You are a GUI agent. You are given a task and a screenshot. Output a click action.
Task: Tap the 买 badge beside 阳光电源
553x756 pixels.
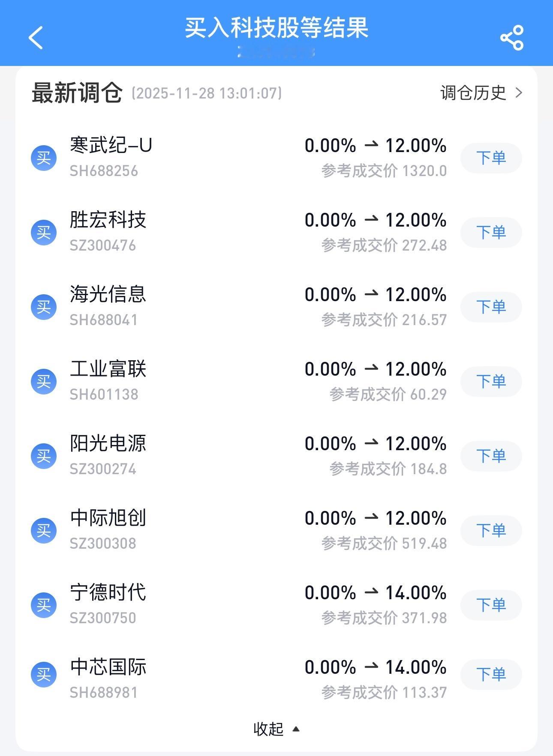tap(44, 456)
